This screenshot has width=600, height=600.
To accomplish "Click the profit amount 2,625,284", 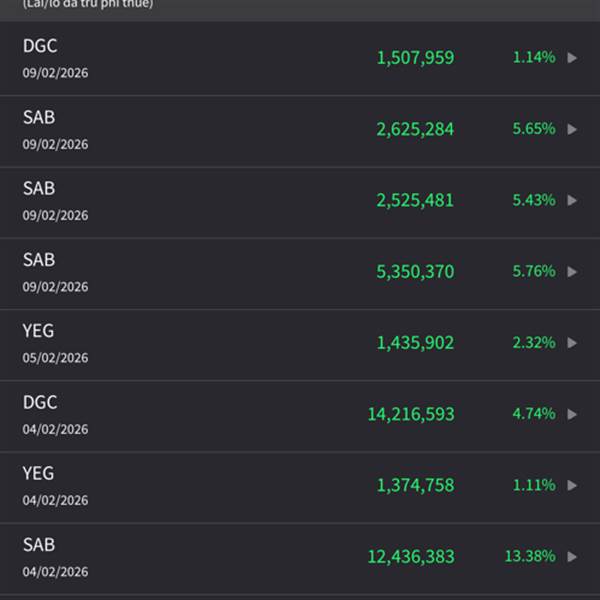I will (x=415, y=129).
